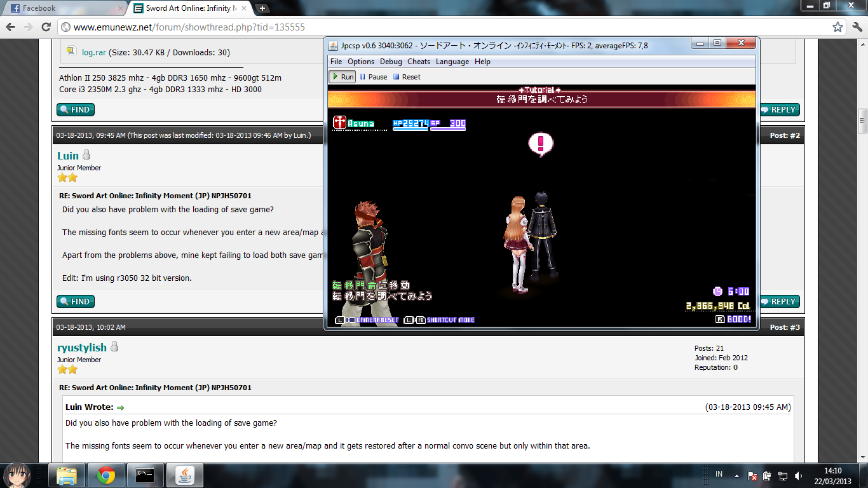
Task: Open the Jpcsp Options menu
Action: point(361,62)
